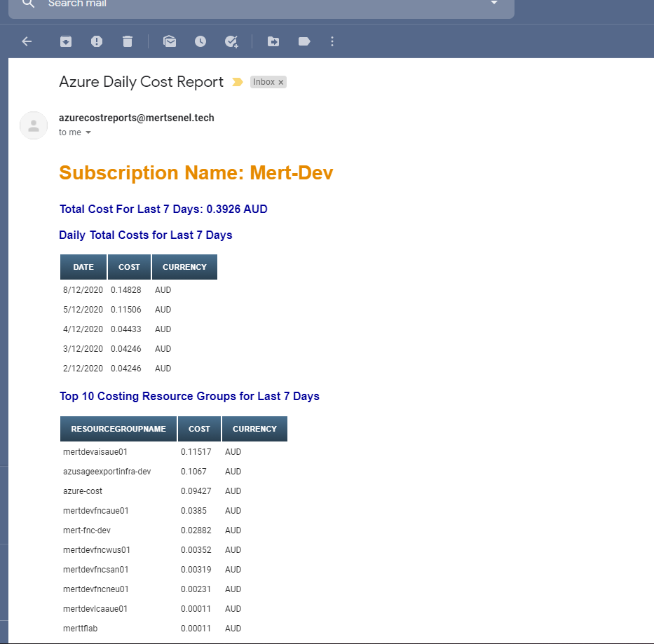The height and width of the screenshot is (644, 654).
Task: Click the Azure Daily Cost Report subject
Action: tap(142, 82)
